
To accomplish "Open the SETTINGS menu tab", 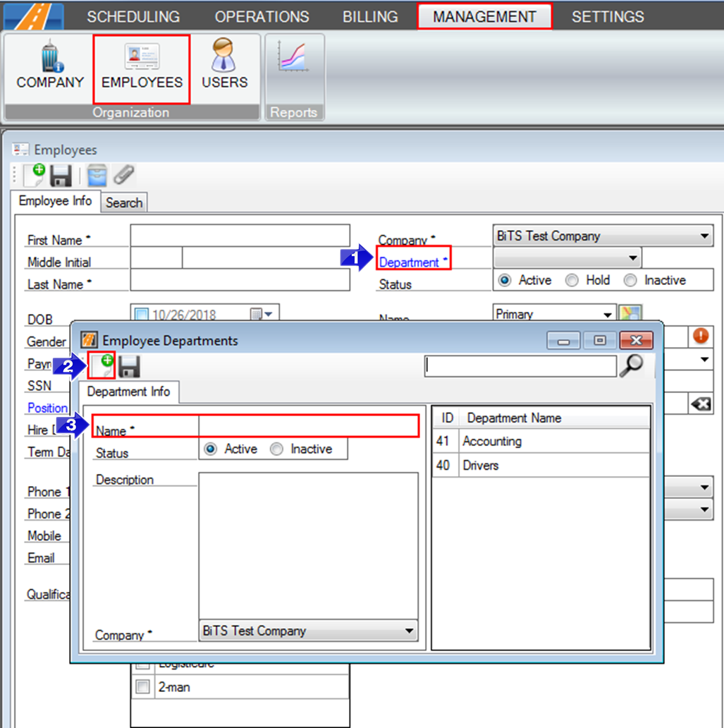I will (x=608, y=17).
